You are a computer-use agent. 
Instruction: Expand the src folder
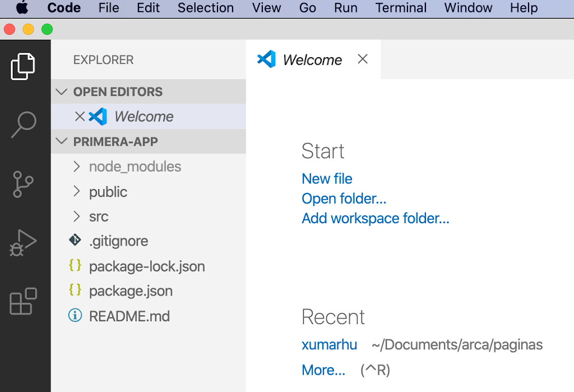[98, 216]
